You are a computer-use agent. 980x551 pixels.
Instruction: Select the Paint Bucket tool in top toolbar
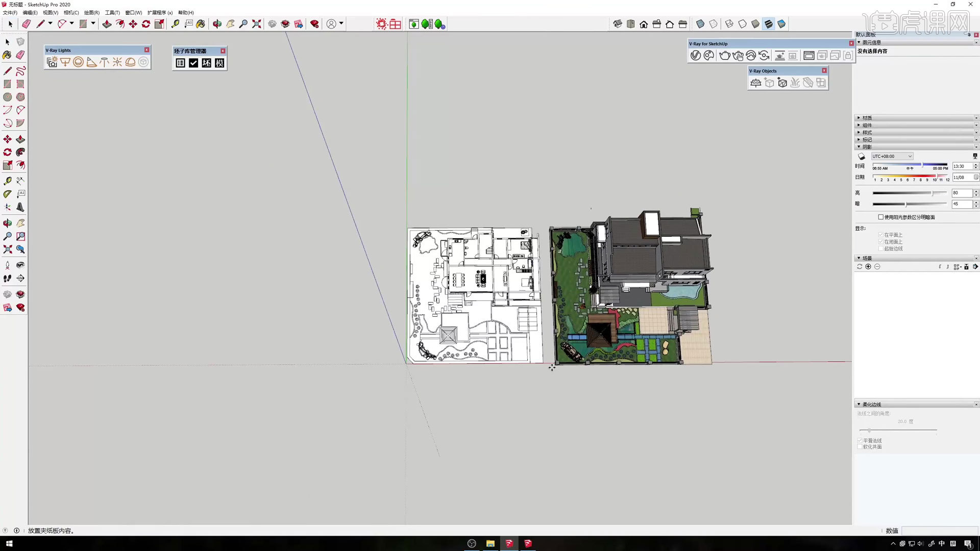point(201,24)
